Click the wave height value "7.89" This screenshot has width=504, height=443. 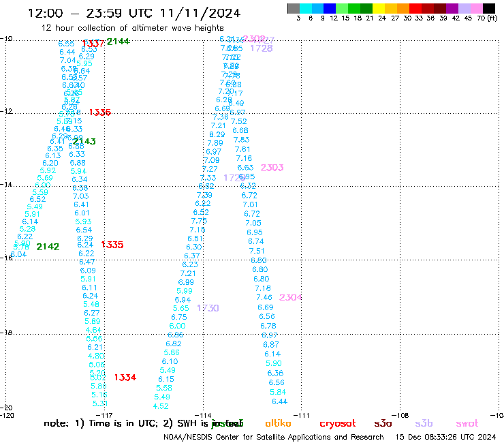(x=215, y=143)
